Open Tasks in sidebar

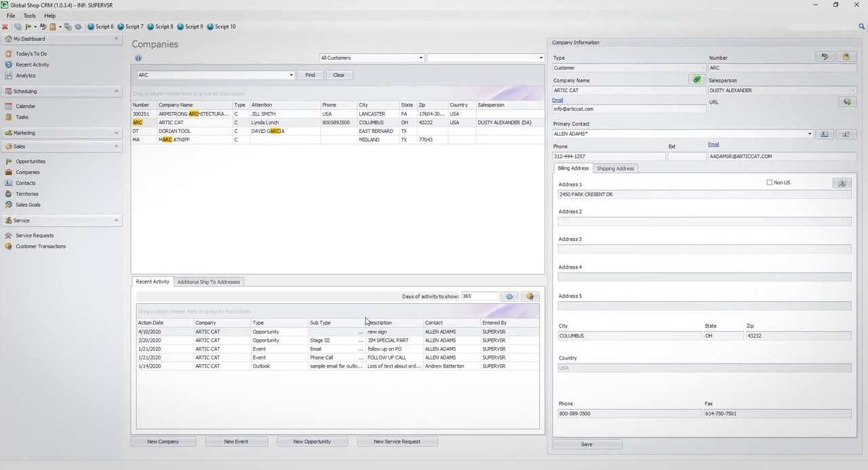(x=22, y=117)
